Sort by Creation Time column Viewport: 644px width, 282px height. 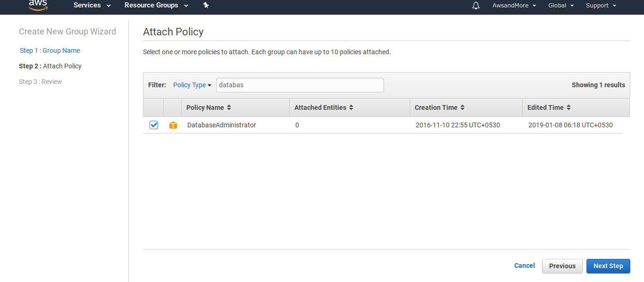[x=439, y=108]
